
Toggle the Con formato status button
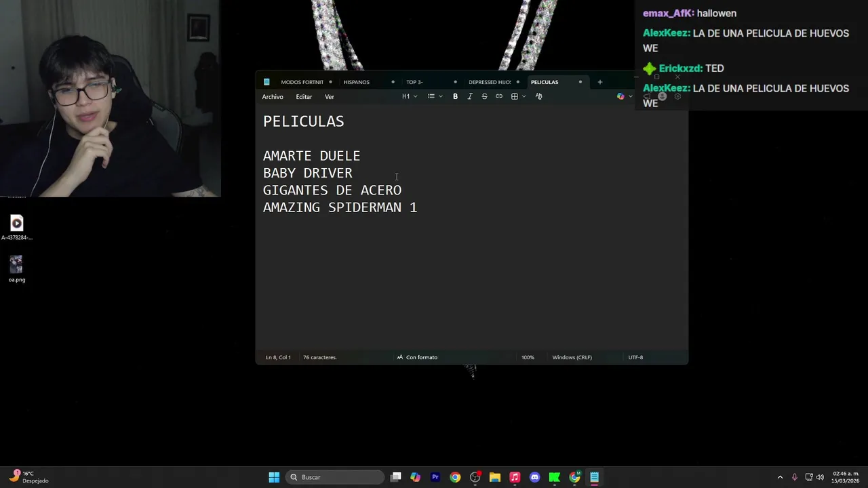click(x=417, y=357)
